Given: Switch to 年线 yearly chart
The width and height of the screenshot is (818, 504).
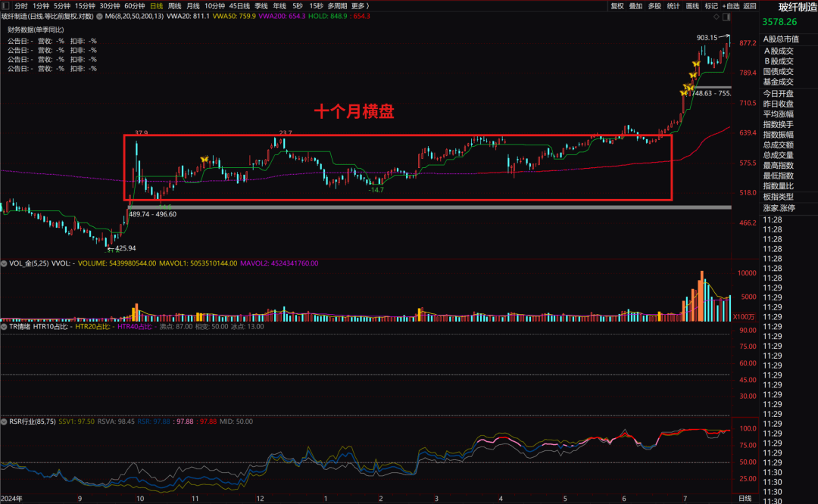Looking at the screenshot, I should tap(279, 6).
